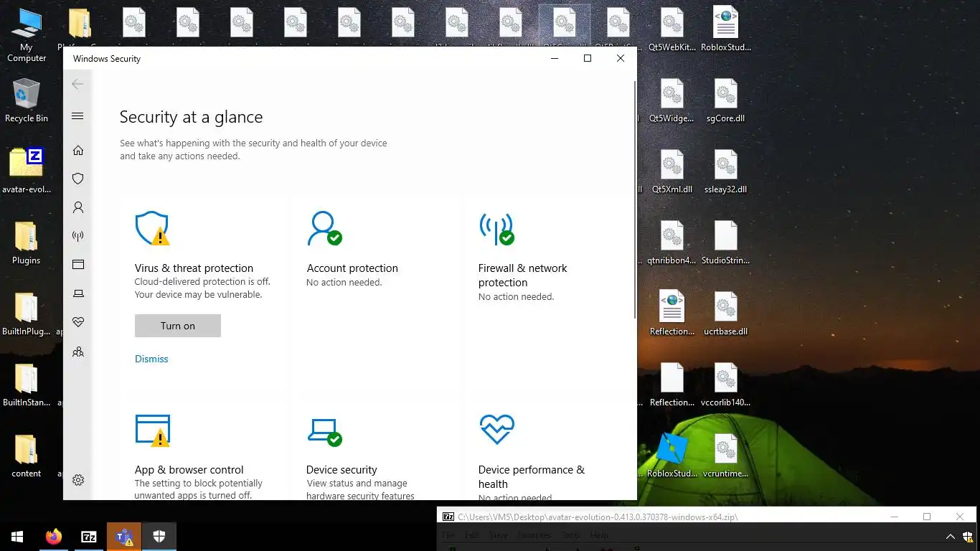This screenshot has height=551, width=980.
Task: Select the RobloxStud... web document icon
Action: coord(726,29)
